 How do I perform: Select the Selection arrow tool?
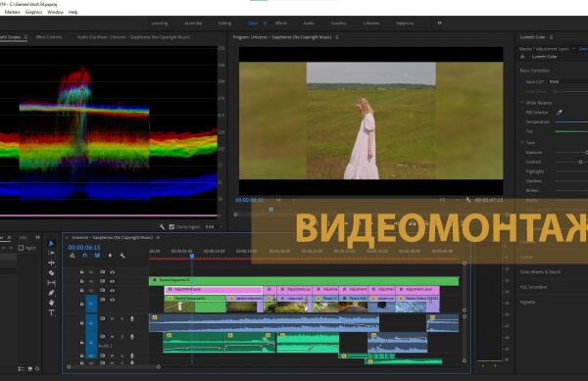pos(51,244)
